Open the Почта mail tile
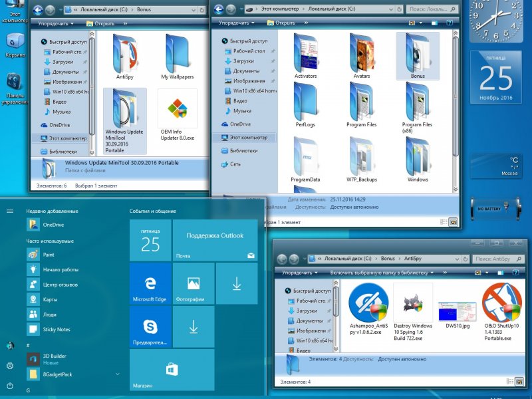 coord(215,240)
